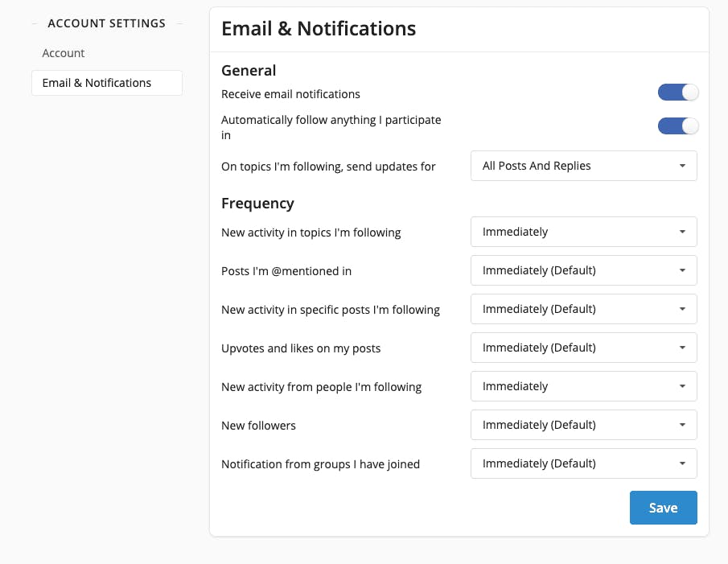This screenshot has width=728, height=564.
Task: Select frequency for people I'm following activity
Action: point(584,386)
